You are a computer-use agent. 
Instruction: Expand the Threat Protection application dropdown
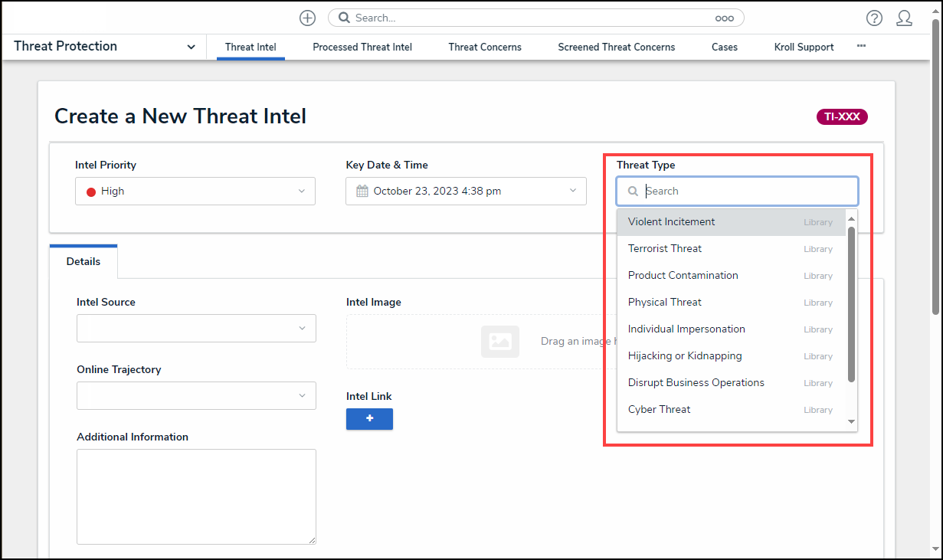[191, 47]
